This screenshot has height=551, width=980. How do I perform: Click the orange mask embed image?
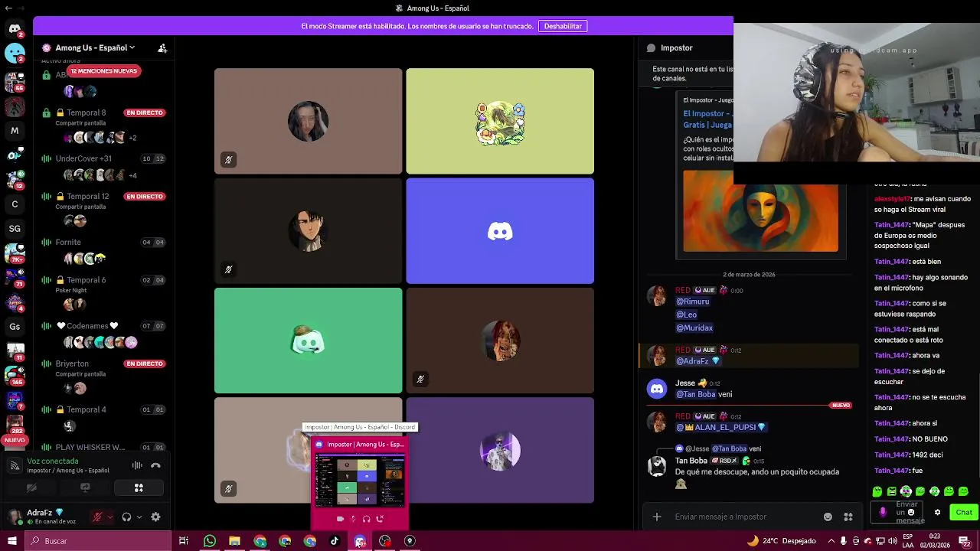point(760,210)
